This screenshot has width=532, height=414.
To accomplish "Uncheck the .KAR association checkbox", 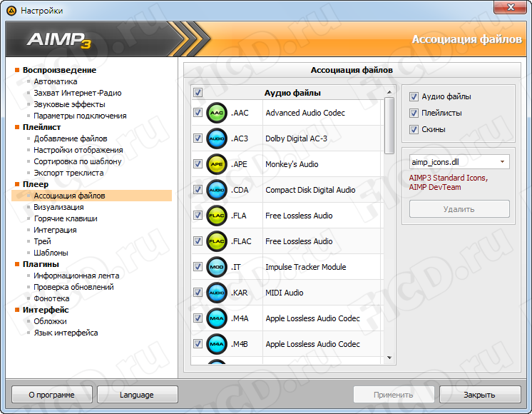I will coord(198,292).
